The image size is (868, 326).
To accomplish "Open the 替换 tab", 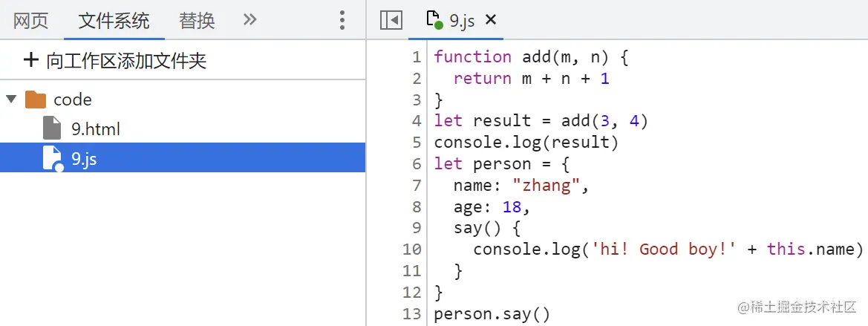I will pyautogui.click(x=197, y=21).
